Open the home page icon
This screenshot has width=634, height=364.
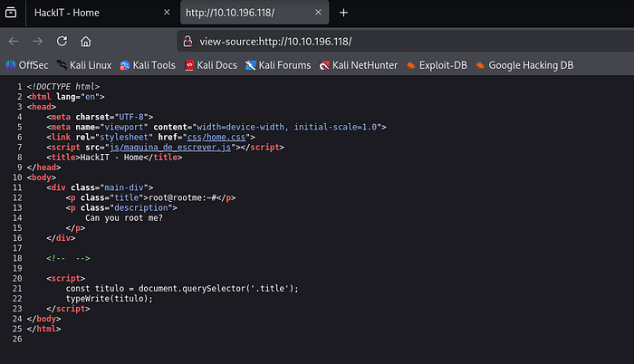[x=86, y=42]
